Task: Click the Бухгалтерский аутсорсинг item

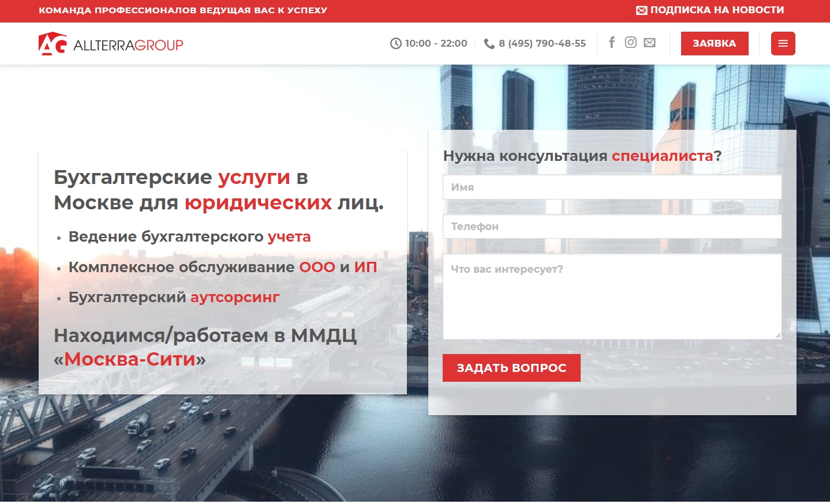Action: coord(174,297)
